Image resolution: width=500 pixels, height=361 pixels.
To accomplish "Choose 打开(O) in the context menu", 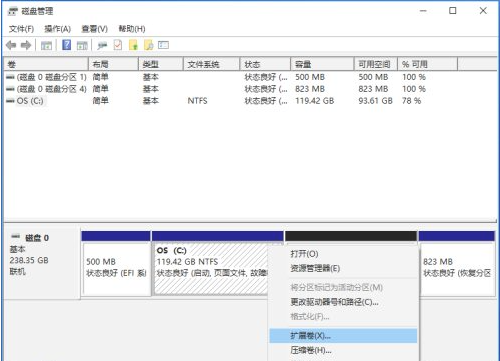I will coord(343,254).
